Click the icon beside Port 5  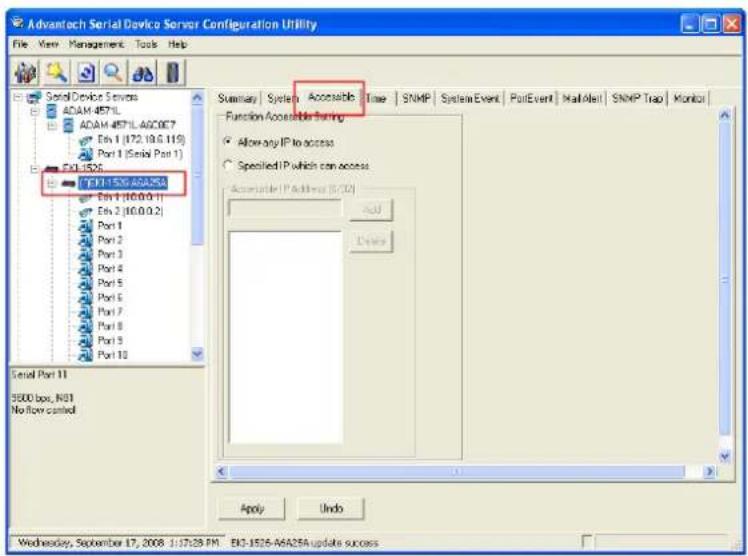(x=85, y=283)
